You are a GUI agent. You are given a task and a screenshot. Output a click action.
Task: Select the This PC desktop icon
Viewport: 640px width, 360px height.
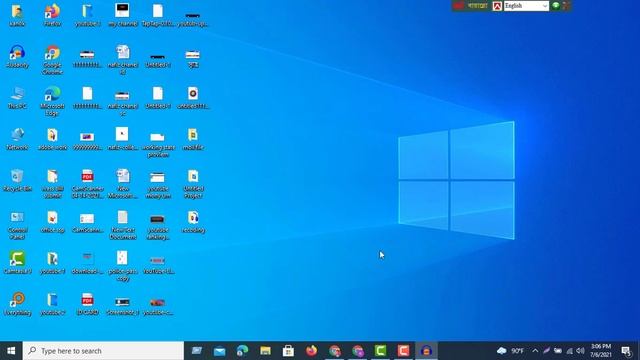click(x=17, y=98)
